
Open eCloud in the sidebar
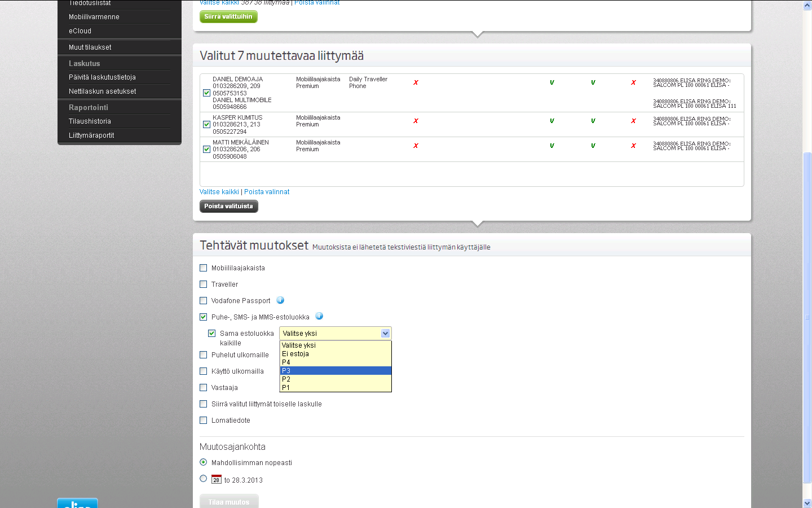click(x=80, y=31)
